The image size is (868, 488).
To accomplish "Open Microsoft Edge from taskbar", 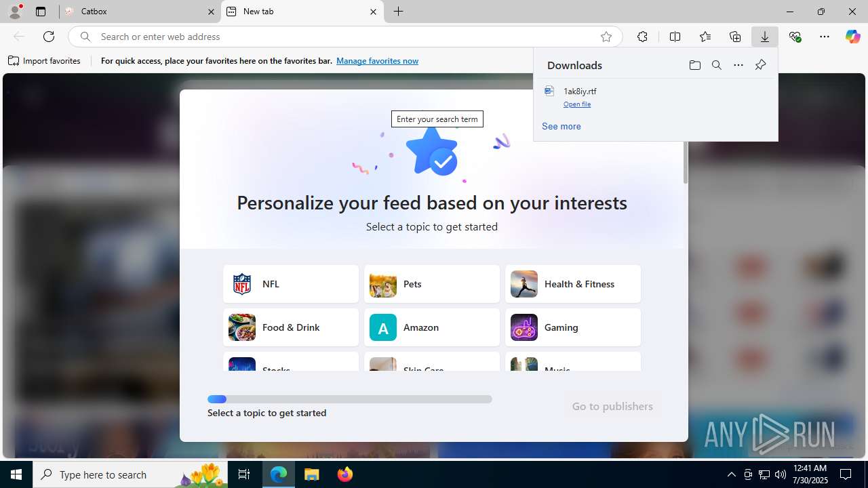I will point(279,474).
